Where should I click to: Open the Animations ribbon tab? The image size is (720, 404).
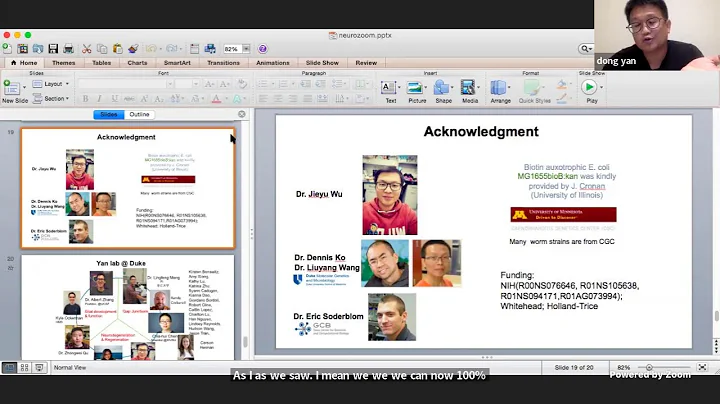click(x=273, y=63)
